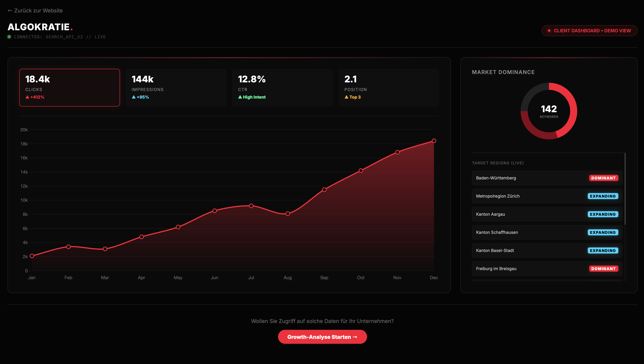The image size is (644, 364).
Task: Click the blue up-triangle beside +95%
Action: 134,97
